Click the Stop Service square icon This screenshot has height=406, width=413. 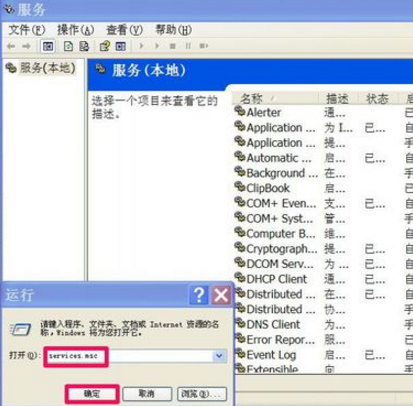point(172,46)
